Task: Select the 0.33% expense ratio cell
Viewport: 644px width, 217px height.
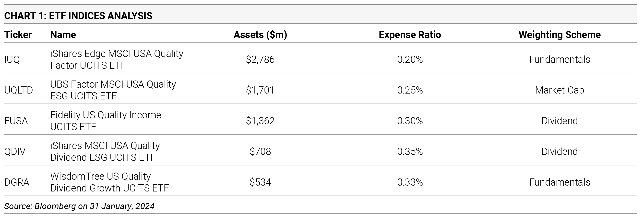Action: click(x=410, y=182)
